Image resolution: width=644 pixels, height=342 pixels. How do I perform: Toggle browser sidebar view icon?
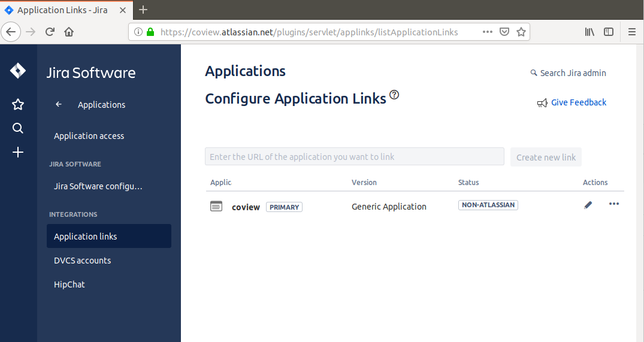click(x=608, y=32)
